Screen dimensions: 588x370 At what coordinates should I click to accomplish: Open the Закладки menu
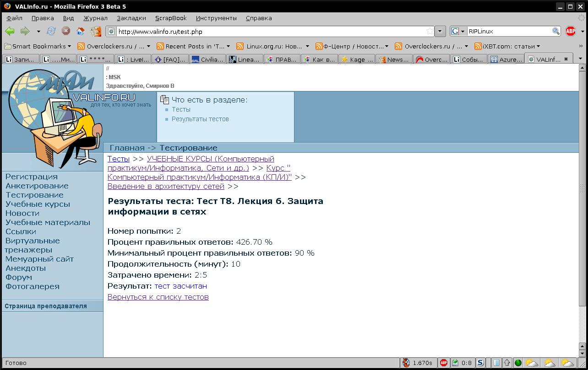pos(131,18)
